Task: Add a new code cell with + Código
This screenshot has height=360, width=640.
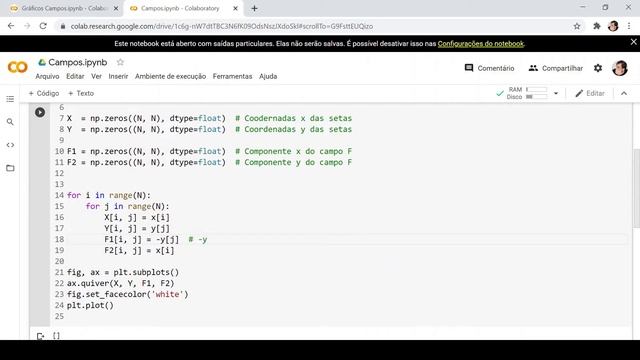Action: tap(44, 93)
